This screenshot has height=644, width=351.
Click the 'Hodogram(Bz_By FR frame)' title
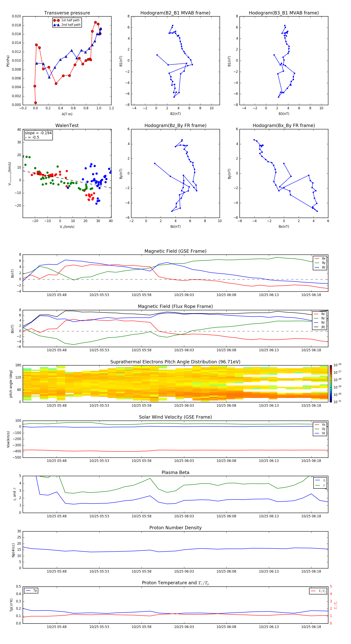pos(175,125)
